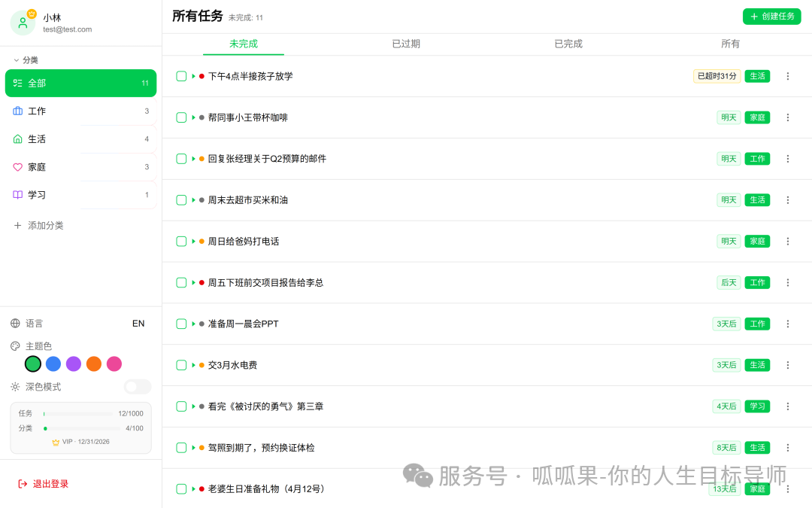Expand details of 准备周一晨会PPT task
The width and height of the screenshot is (812, 508).
[192, 324]
